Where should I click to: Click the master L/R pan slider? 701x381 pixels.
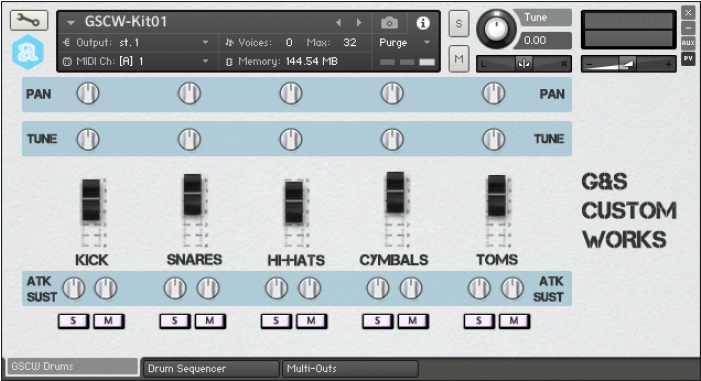pyautogui.click(x=524, y=64)
